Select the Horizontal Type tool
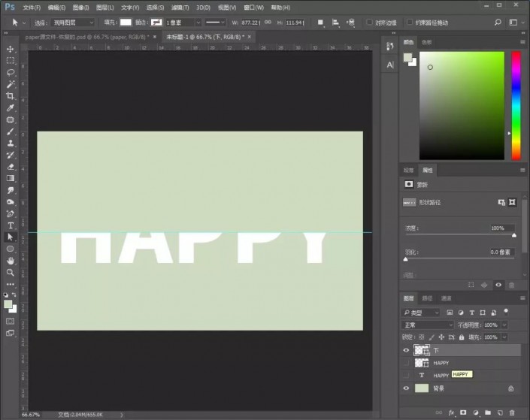 click(x=10, y=225)
